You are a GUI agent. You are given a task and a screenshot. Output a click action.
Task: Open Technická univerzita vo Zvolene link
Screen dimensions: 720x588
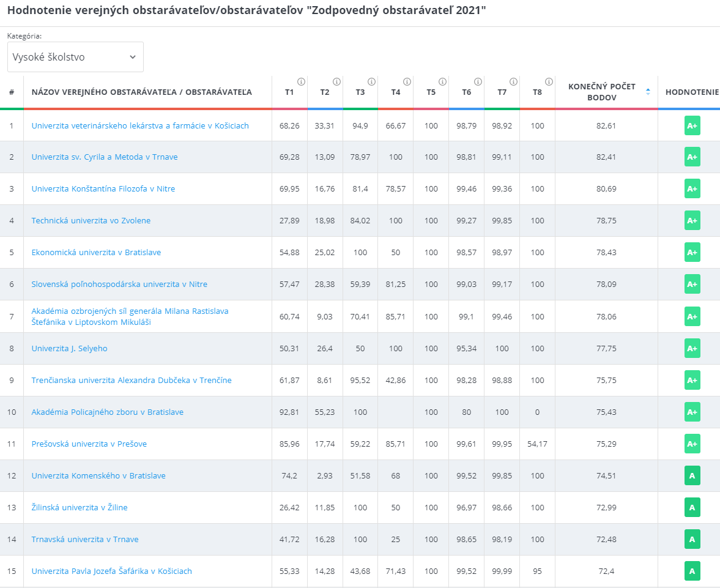click(91, 220)
